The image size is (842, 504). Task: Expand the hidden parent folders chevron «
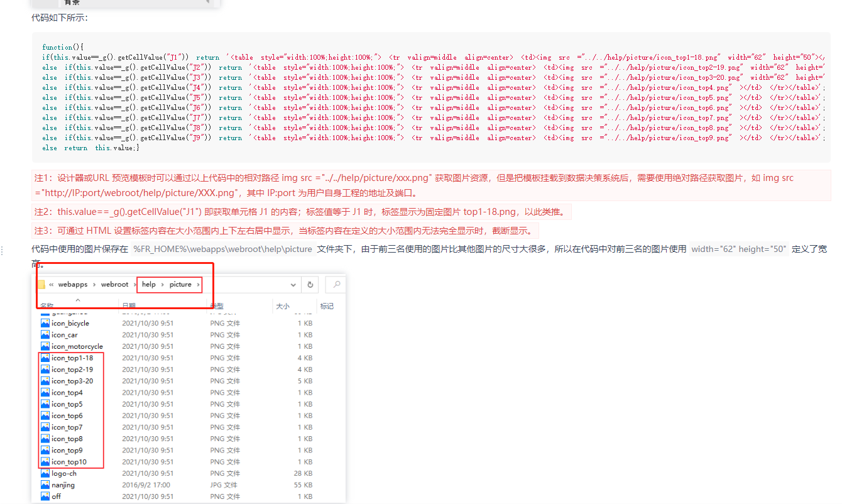tap(51, 285)
